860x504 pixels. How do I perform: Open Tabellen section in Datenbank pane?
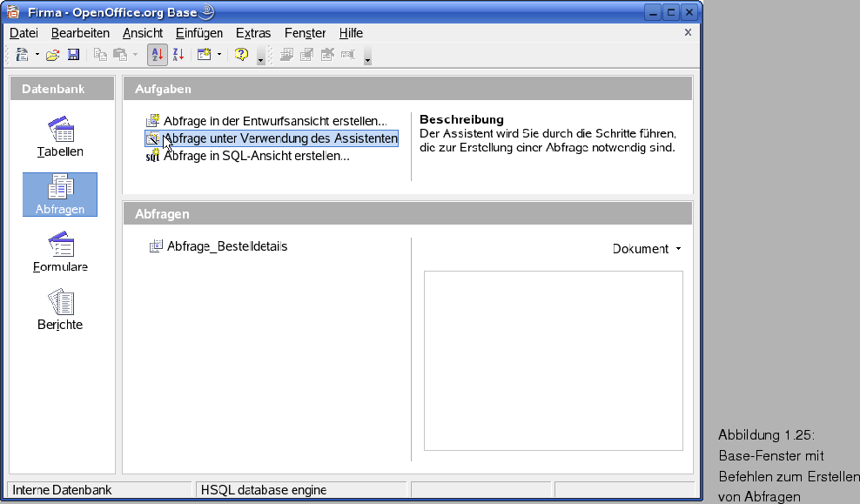61,137
